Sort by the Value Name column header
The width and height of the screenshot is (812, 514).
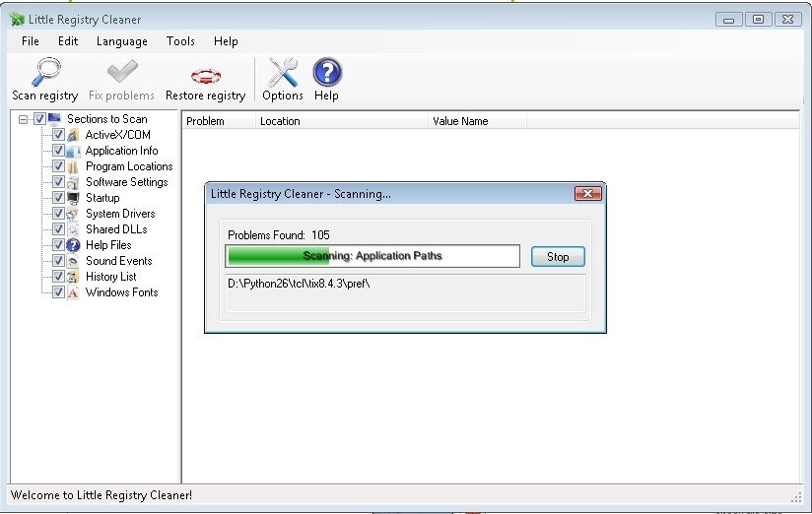(x=478, y=121)
